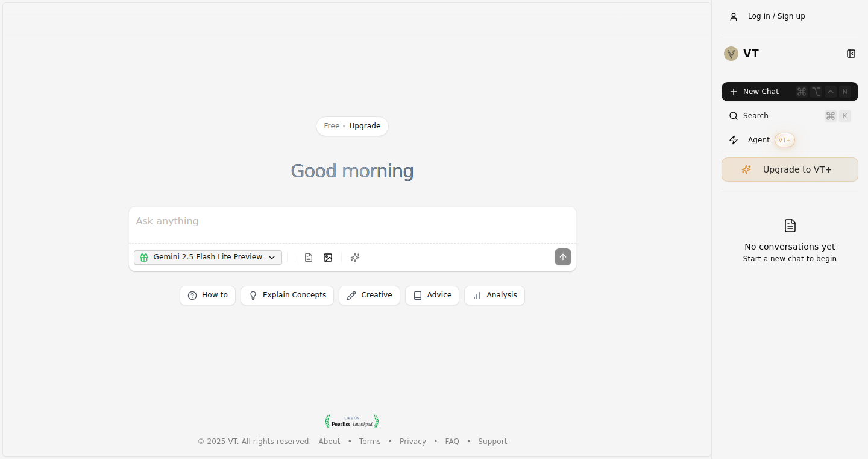Screen dimensions: 868x459
Task: Select the Explain Concepts suggestion chip
Action: pyautogui.click(x=287, y=296)
